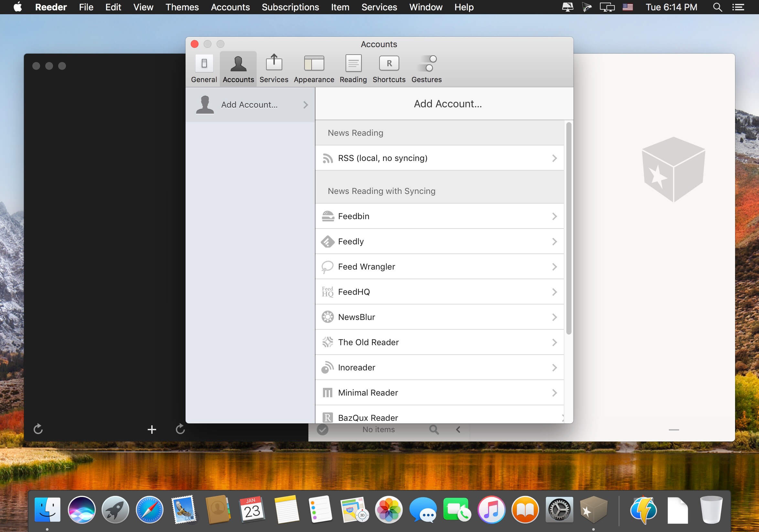Expand the Old Reader row chevron
The width and height of the screenshot is (759, 532).
[x=554, y=342]
